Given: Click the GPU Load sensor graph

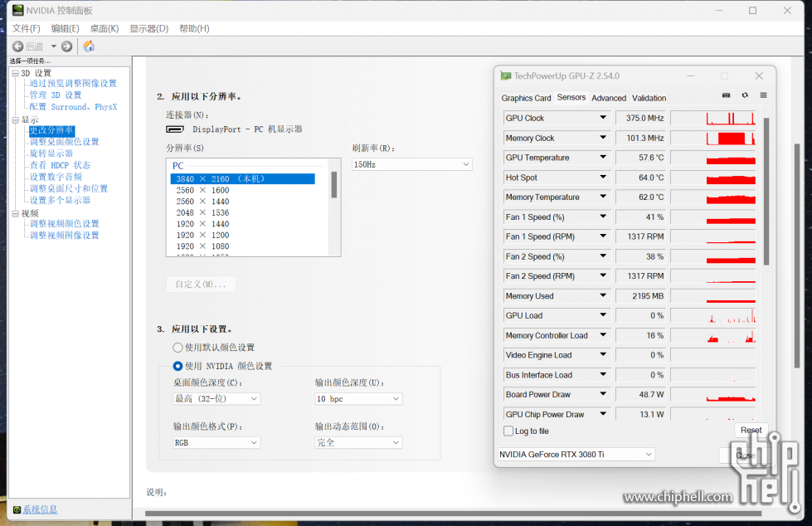Looking at the screenshot, I should [713, 315].
